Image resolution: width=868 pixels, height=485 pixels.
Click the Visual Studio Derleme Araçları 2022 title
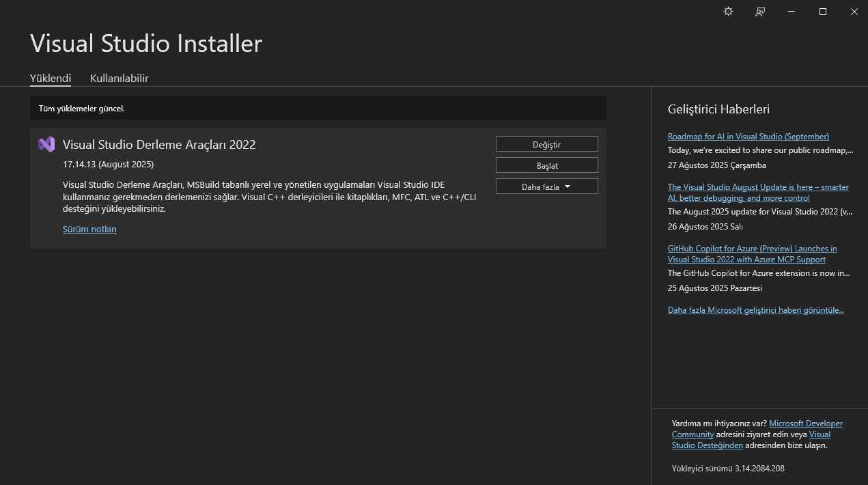point(159,145)
